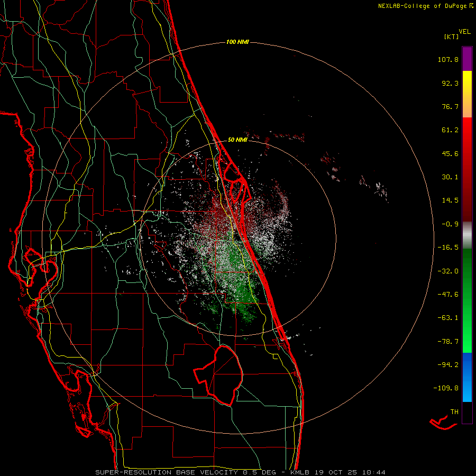Image resolution: width=476 pixels, height=476 pixels.
Task: Click the 61.2 velocity scale value
Action: point(450,130)
